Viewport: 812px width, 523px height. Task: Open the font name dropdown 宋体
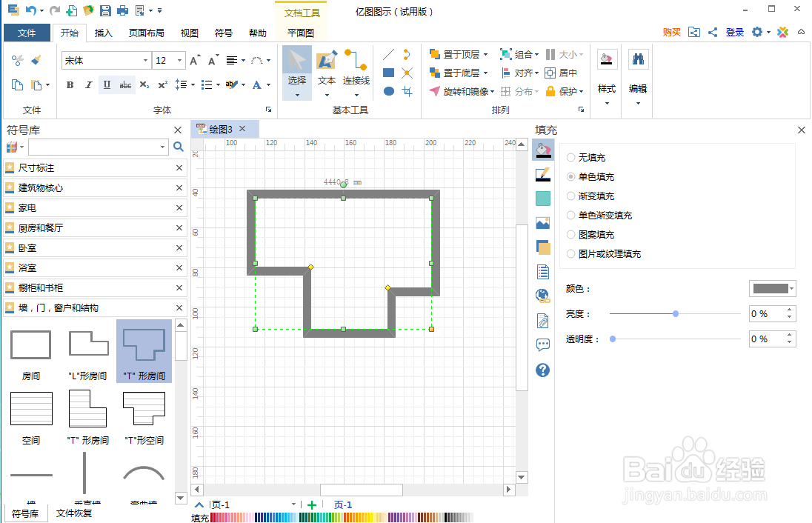[145, 61]
